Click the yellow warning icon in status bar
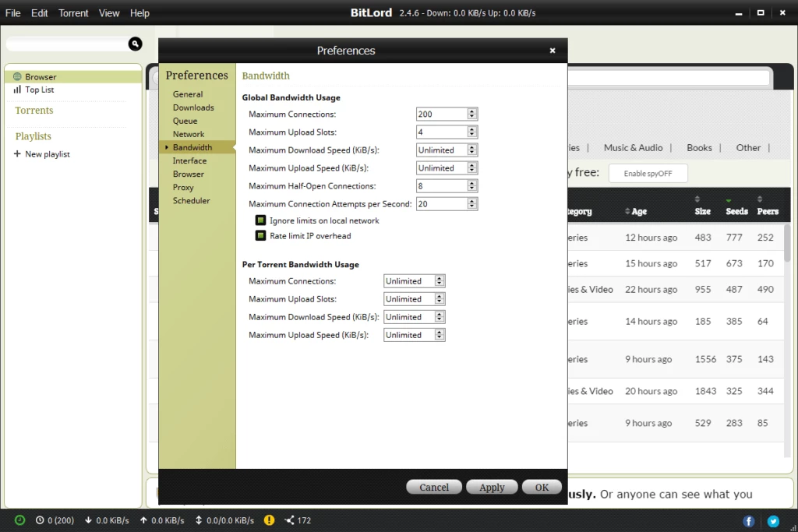Image resolution: width=798 pixels, height=532 pixels. [269, 520]
